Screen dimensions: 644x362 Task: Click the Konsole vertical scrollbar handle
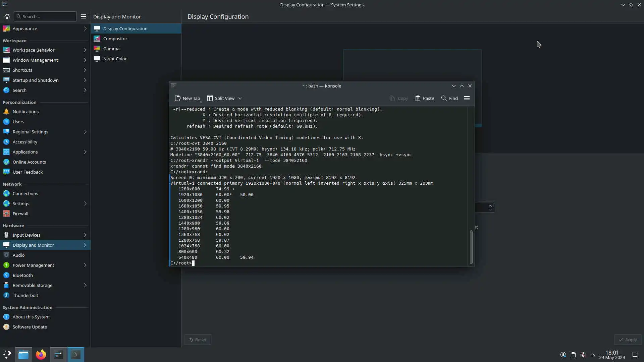pyautogui.click(x=471, y=246)
